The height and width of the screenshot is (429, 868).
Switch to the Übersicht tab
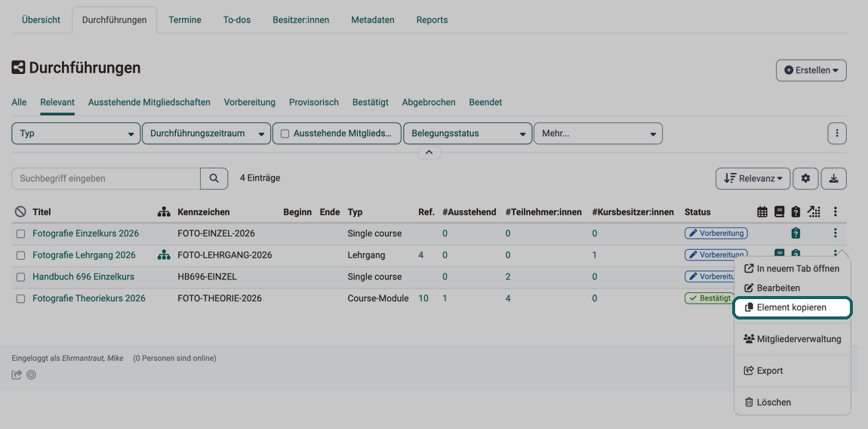pyautogui.click(x=41, y=20)
